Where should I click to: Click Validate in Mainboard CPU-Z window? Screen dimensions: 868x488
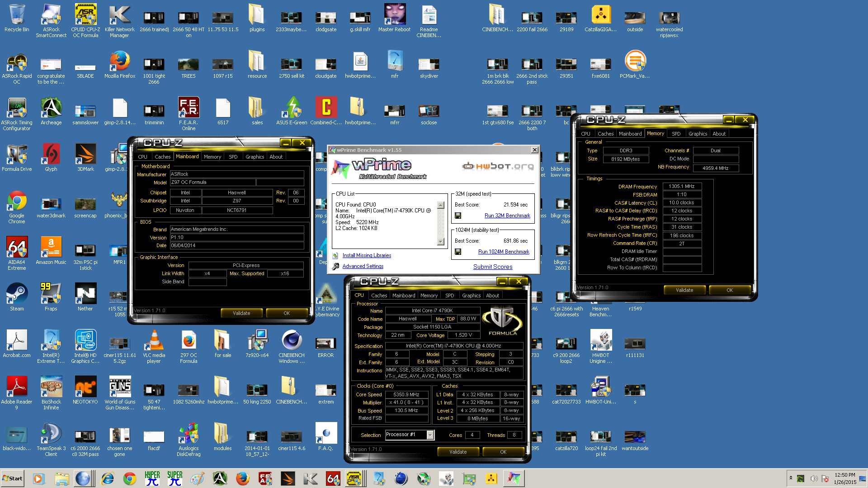point(241,313)
